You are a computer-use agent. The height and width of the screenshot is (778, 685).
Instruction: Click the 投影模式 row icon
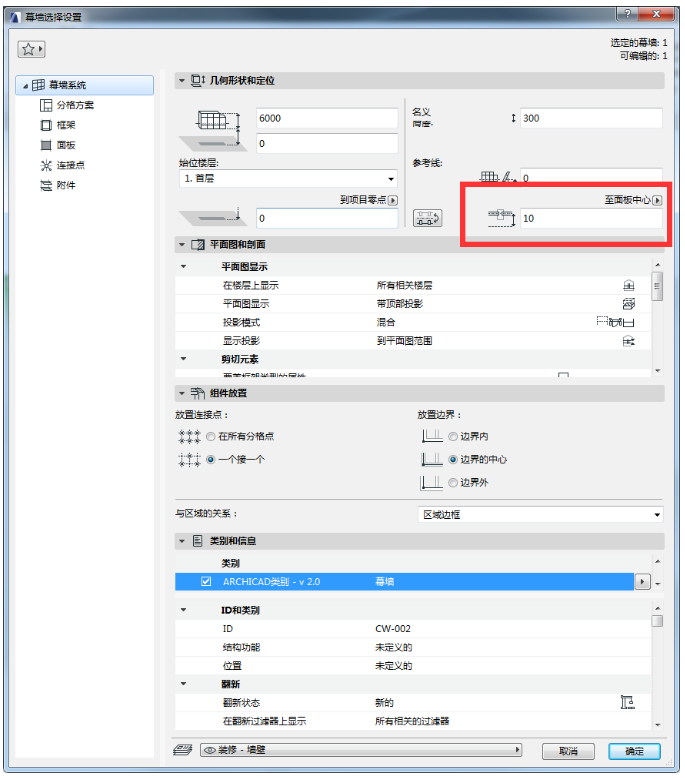pos(616,322)
